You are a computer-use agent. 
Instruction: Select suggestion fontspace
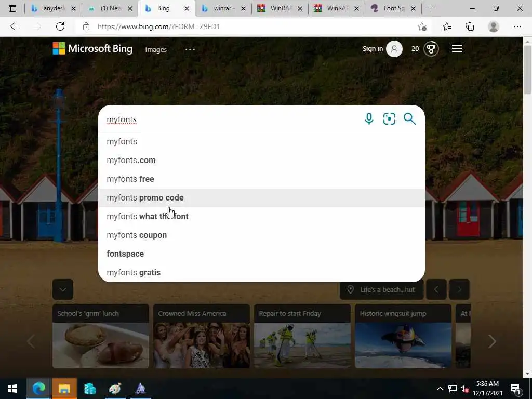[x=261, y=254]
